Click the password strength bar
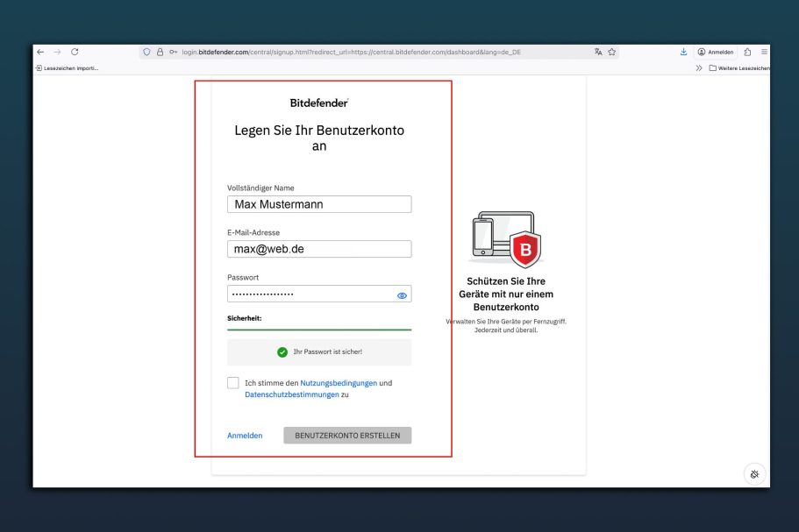The width and height of the screenshot is (799, 532). tap(319, 330)
